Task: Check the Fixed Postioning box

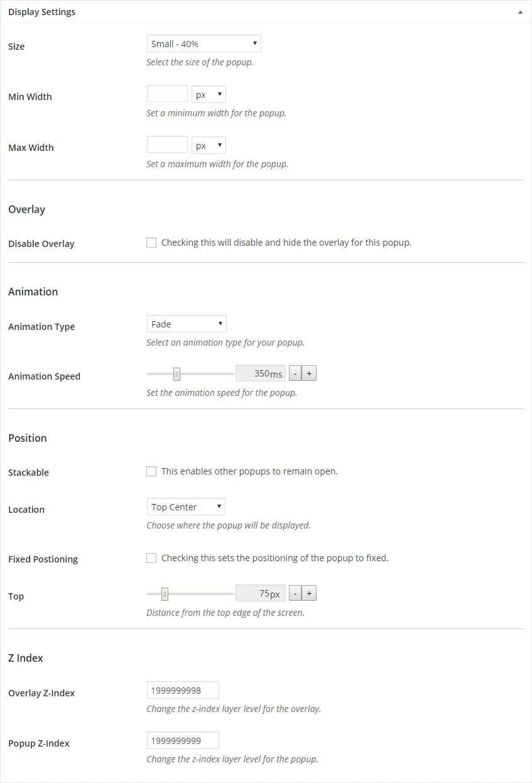Action: pos(151,557)
